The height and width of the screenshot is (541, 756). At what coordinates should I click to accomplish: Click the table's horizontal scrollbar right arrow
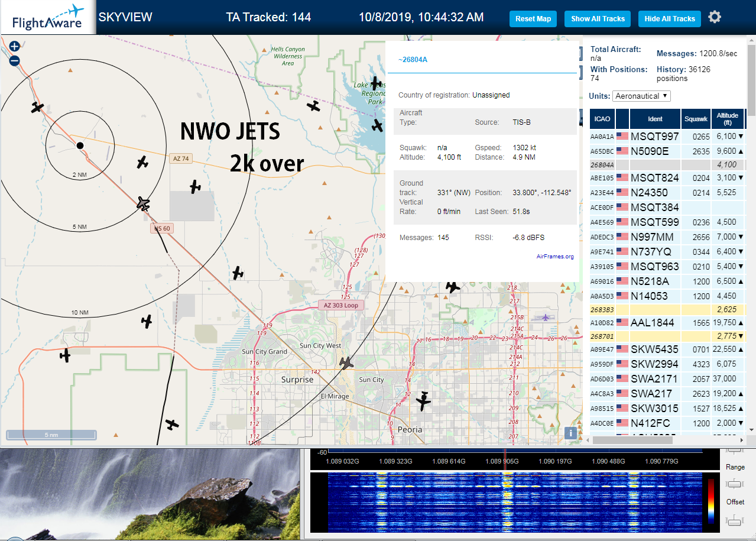tap(742, 440)
